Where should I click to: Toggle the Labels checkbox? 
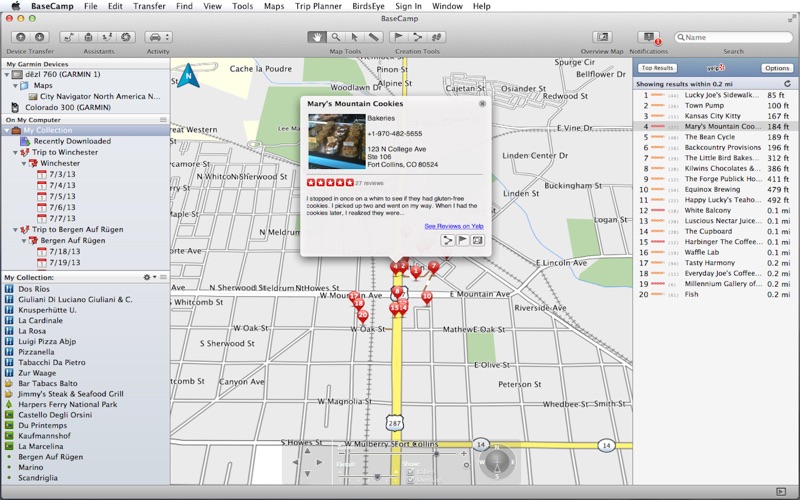(x=409, y=472)
